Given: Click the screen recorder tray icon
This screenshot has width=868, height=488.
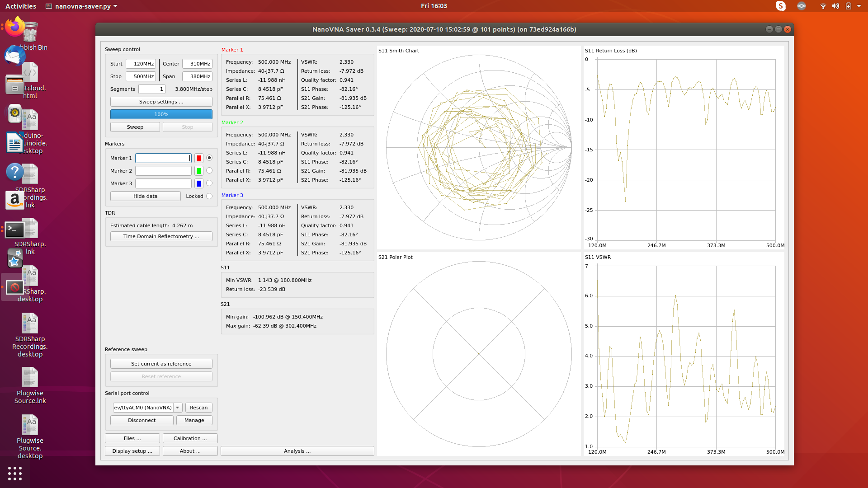Looking at the screenshot, I should click(x=802, y=6).
